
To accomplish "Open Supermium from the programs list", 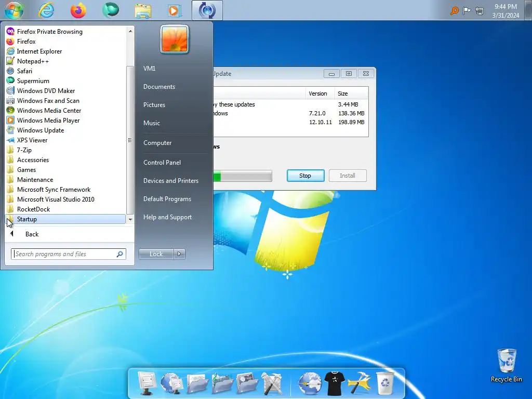I will pos(65,81).
